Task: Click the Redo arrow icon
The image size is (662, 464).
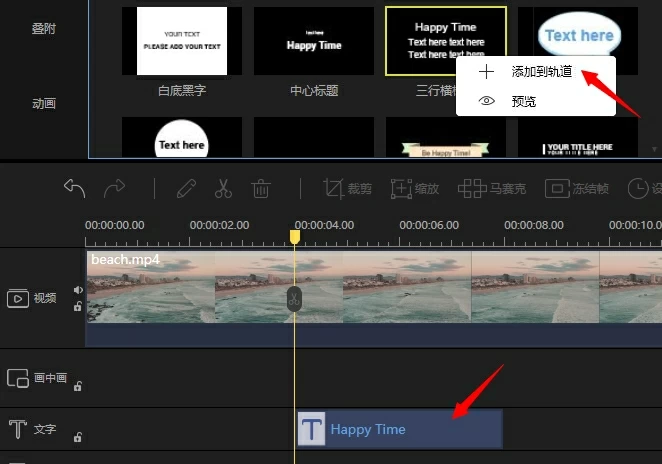Action: click(114, 188)
